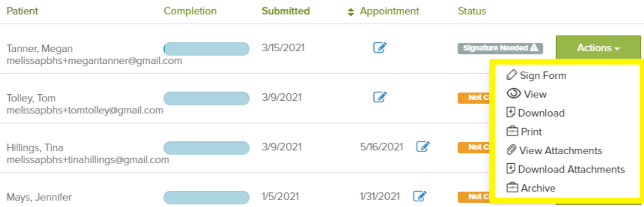Click edit appointment icon for Megan Tanner
Screen dimensions: 644x207
click(x=380, y=48)
